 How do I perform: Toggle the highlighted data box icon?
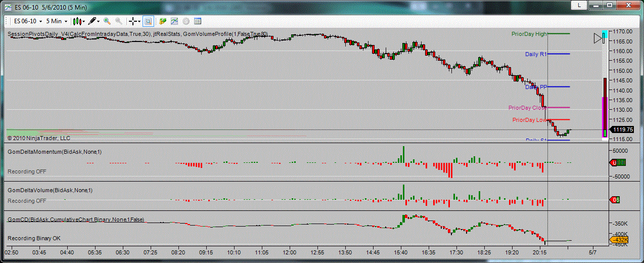click(x=148, y=21)
